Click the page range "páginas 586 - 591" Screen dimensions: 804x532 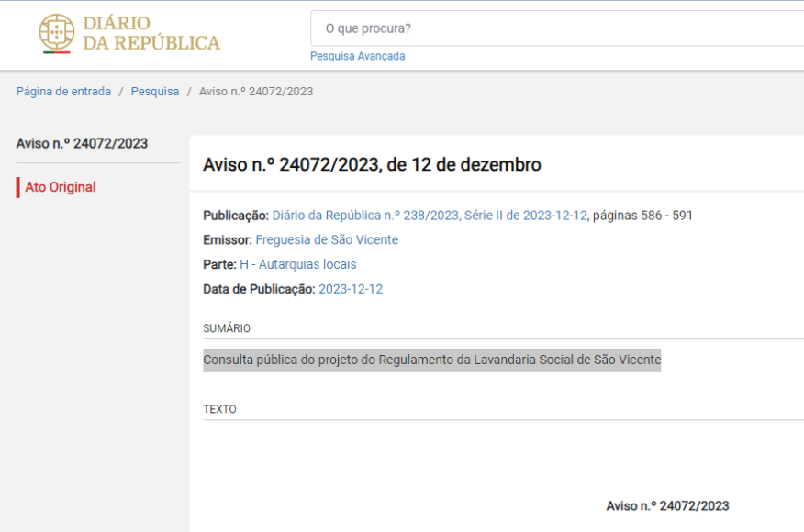(642, 216)
